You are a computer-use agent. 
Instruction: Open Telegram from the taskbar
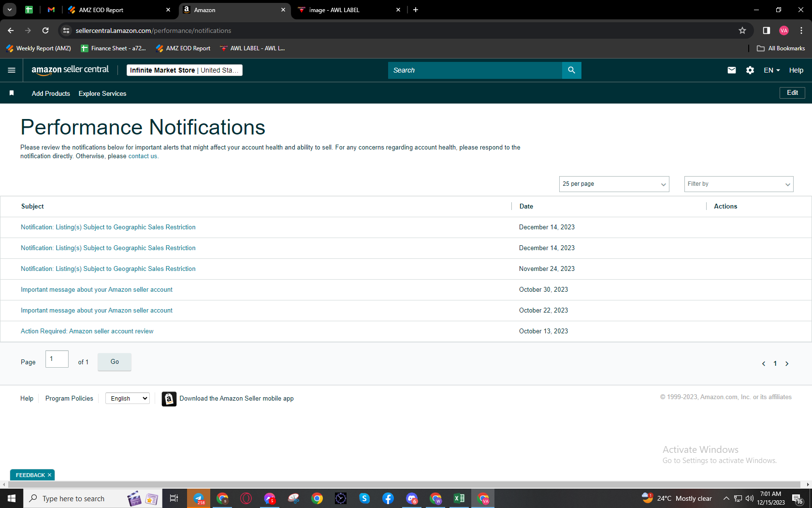pos(199,498)
